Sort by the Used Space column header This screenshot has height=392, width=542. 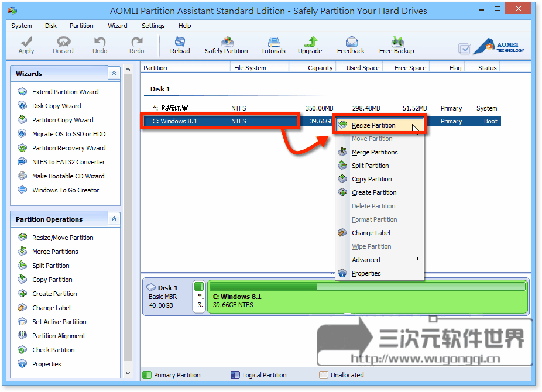359,68
